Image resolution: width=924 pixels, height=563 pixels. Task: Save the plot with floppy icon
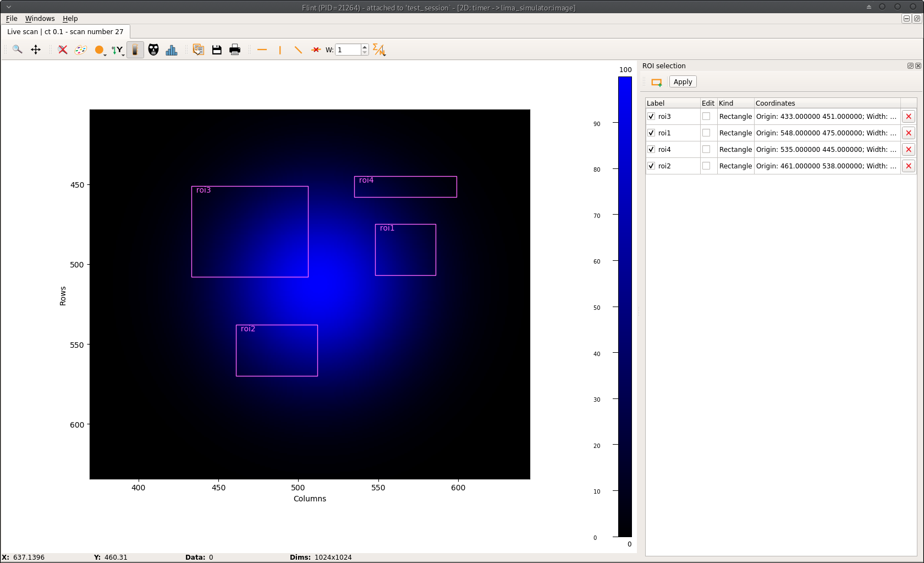[217, 50]
